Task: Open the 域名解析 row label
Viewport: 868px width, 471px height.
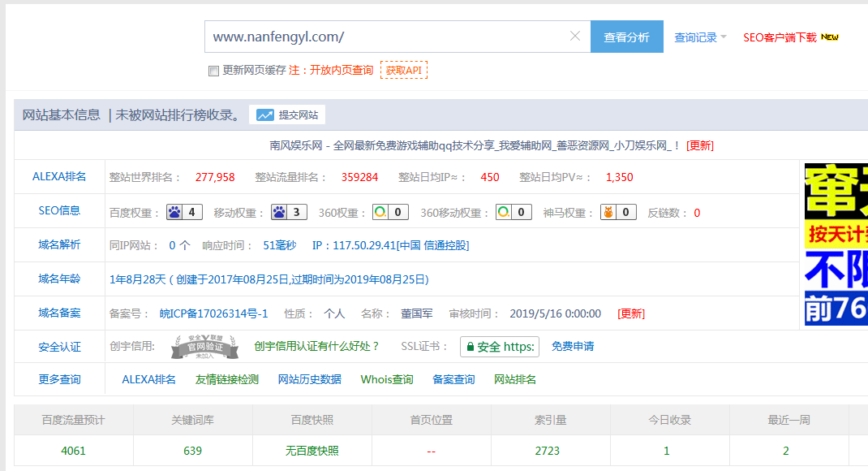Action: click(59, 244)
